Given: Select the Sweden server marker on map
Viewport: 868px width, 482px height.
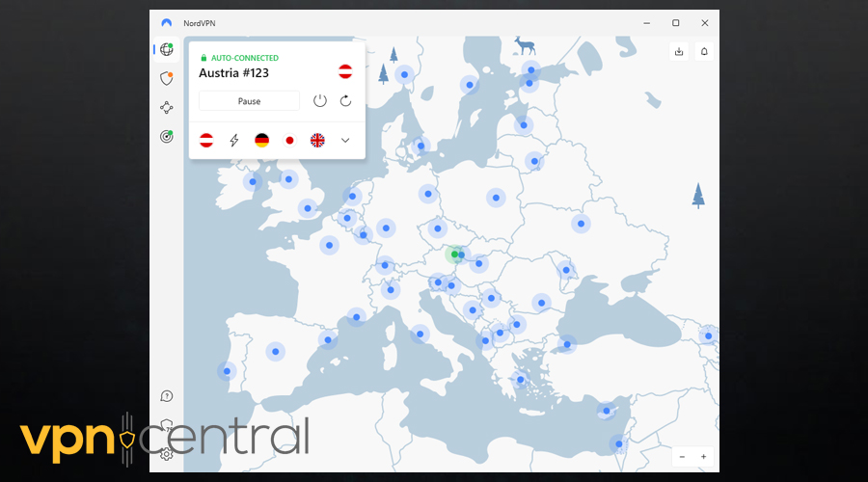Looking at the screenshot, I should (470, 85).
